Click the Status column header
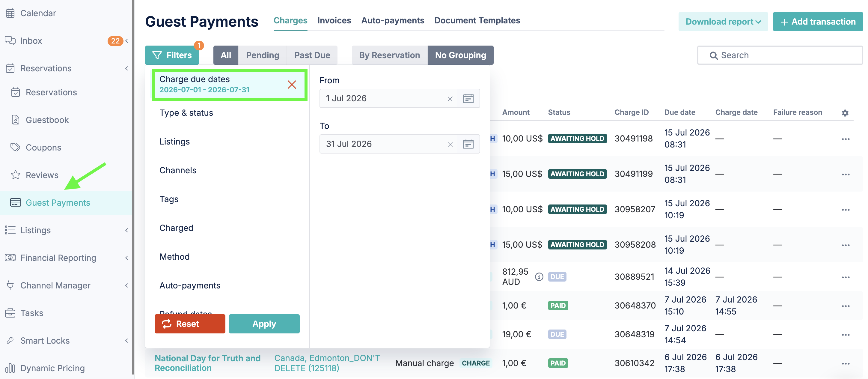The image size is (868, 379). [x=559, y=112]
